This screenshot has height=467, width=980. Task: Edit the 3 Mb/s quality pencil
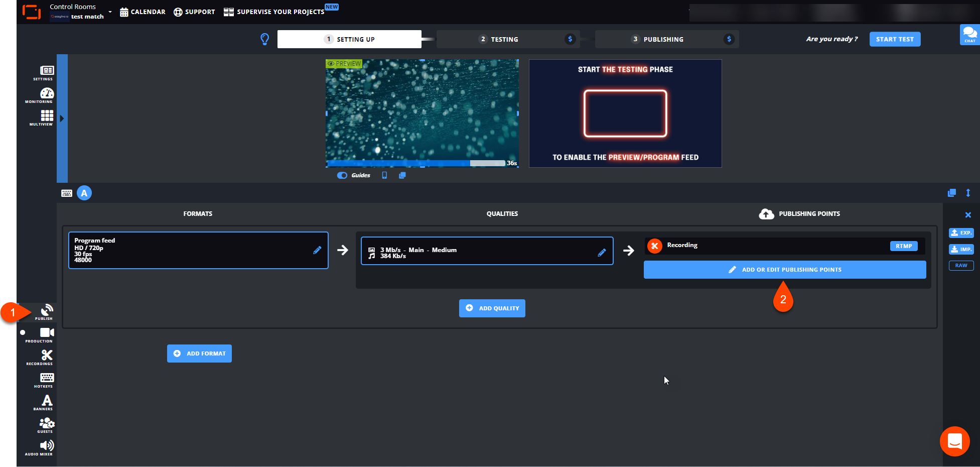coord(602,253)
